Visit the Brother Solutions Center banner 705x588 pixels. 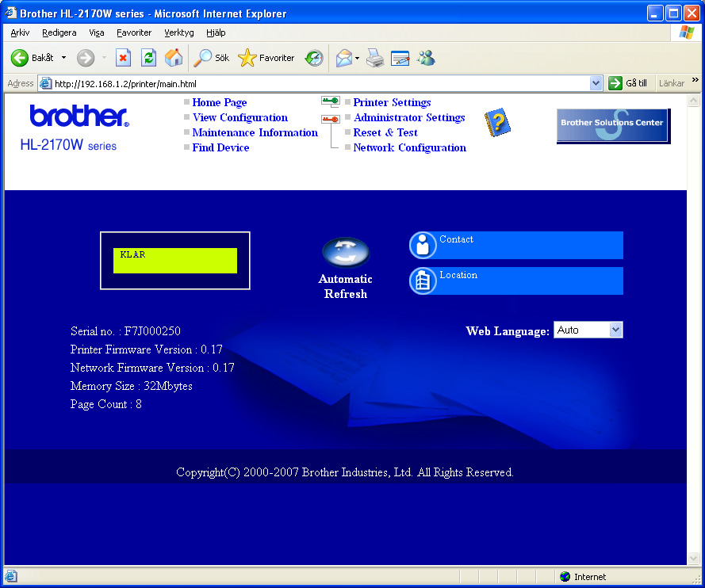[x=613, y=126]
